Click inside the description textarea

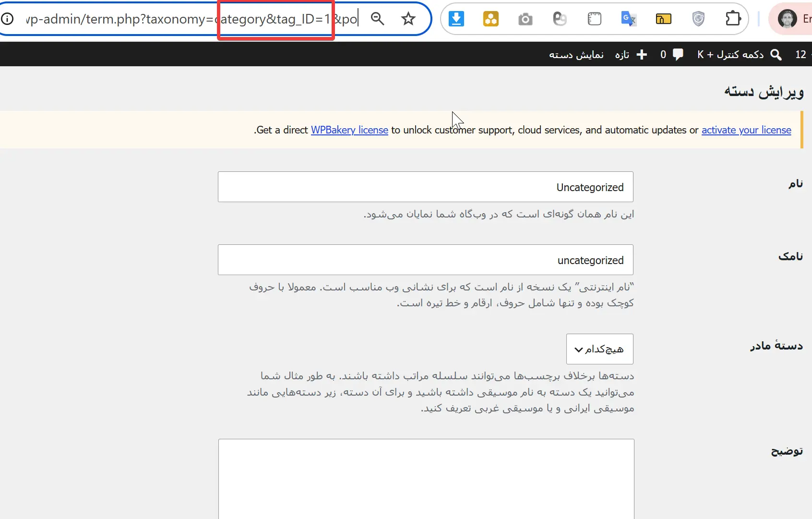(x=426, y=479)
